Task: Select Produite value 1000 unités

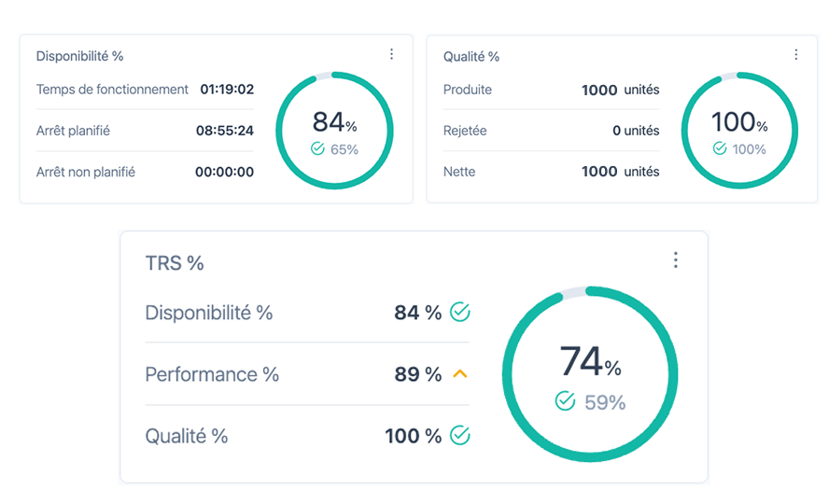Action: (x=620, y=90)
